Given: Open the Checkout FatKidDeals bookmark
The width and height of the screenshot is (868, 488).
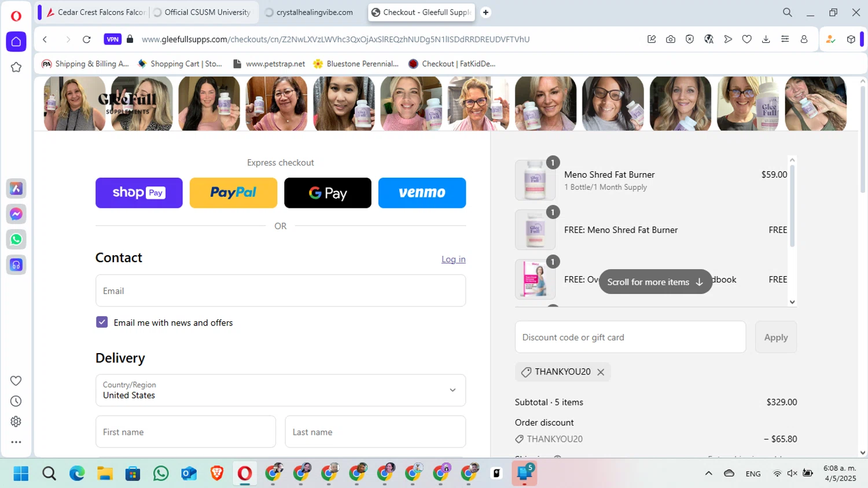Looking at the screenshot, I should pos(452,64).
